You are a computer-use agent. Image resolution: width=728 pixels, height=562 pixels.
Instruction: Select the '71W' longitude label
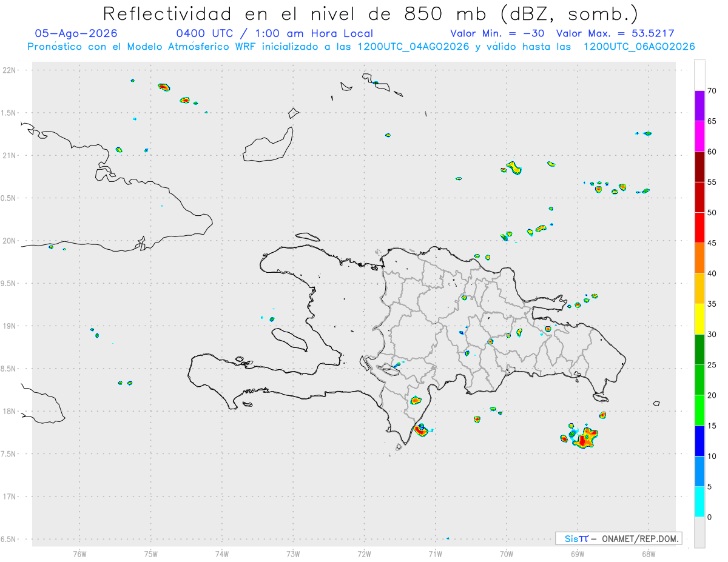pos(435,554)
